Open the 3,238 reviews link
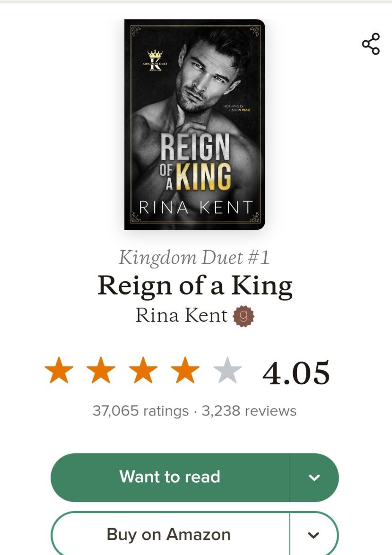 pos(249,411)
